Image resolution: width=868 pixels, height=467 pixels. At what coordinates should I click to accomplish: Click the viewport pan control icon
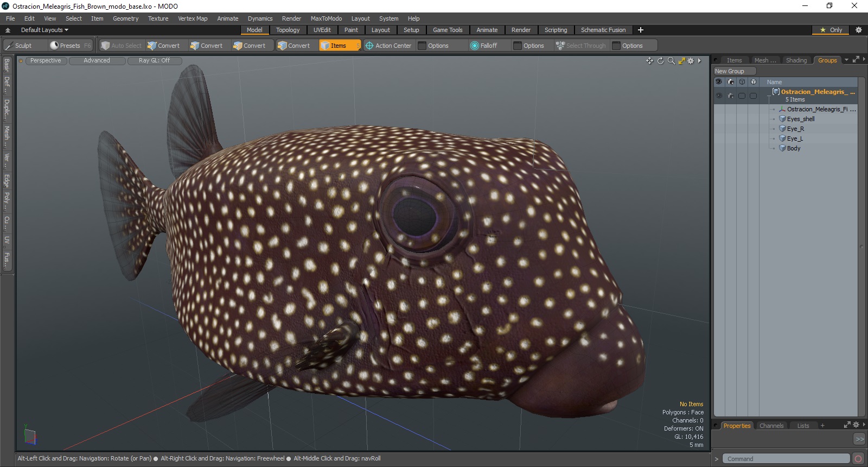click(x=649, y=61)
